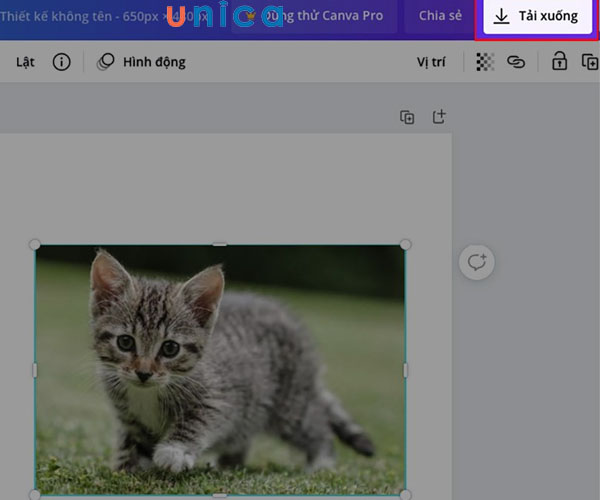Click the duplicate page icon above canvas
Viewport: 600px width, 500px height.
click(x=407, y=117)
